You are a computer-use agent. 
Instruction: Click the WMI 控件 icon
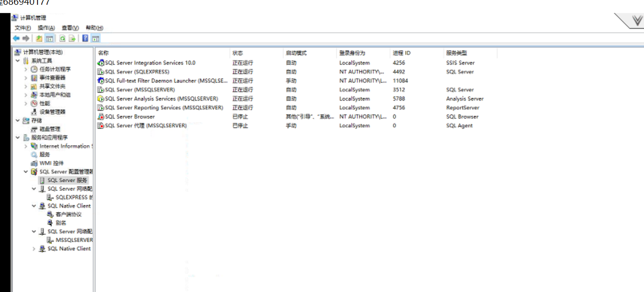coord(34,163)
